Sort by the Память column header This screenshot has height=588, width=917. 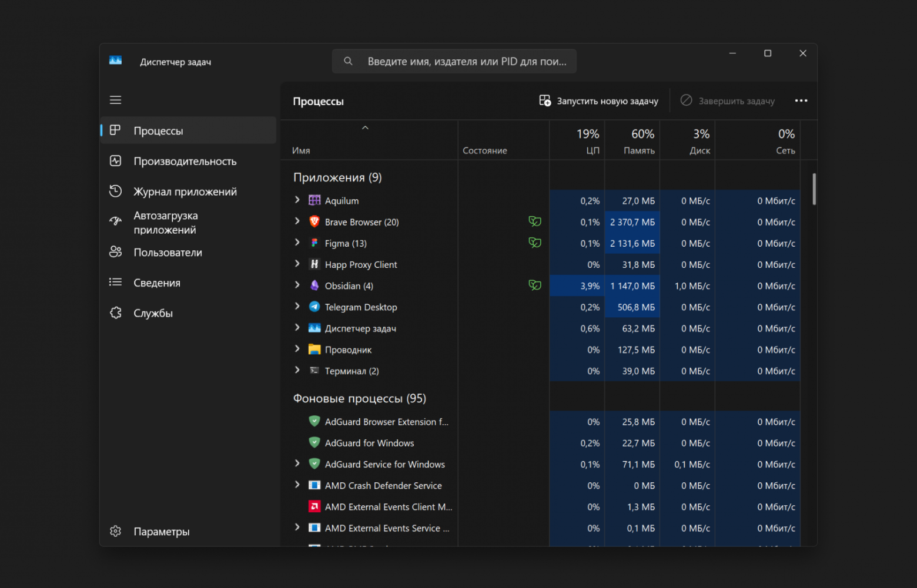click(632, 140)
